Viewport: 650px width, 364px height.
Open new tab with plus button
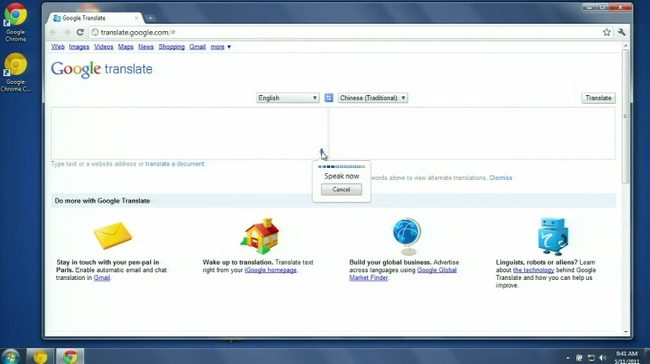[150, 18]
